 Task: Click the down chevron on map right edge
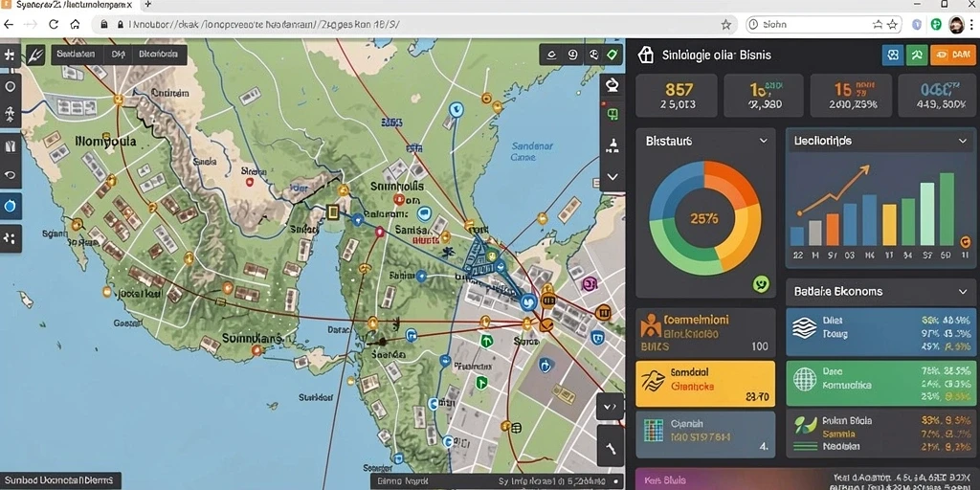click(x=612, y=177)
